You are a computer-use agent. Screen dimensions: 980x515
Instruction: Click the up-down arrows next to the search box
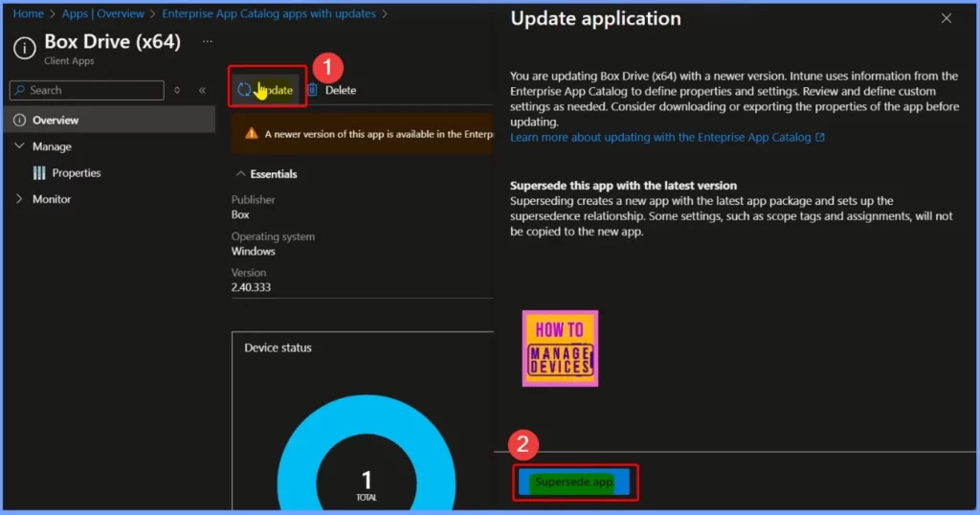[x=177, y=90]
